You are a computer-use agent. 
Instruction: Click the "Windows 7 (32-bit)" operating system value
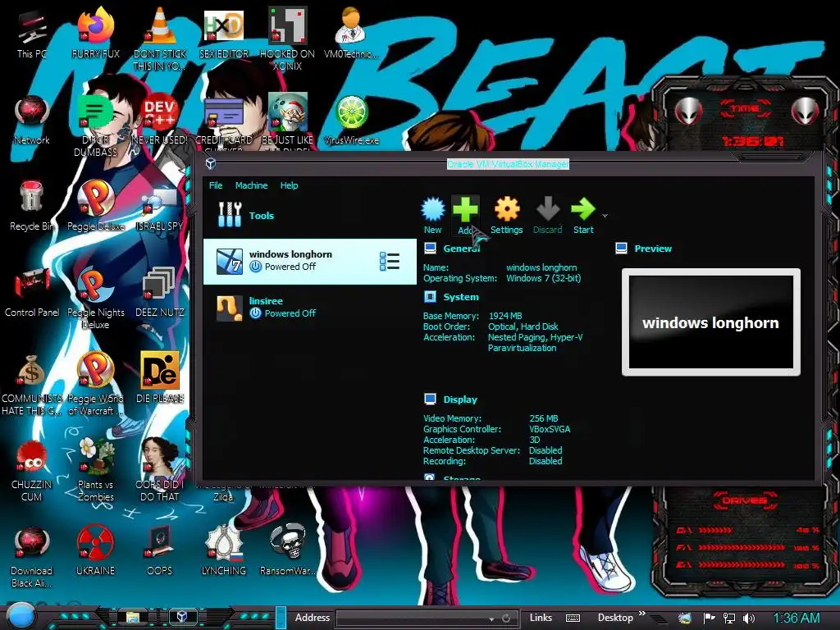pyautogui.click(x=543, y=278)
